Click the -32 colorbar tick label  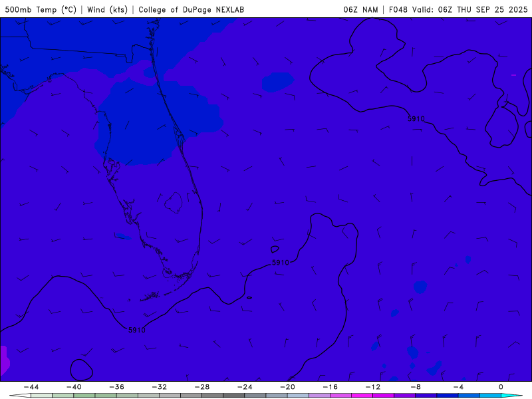160,387
